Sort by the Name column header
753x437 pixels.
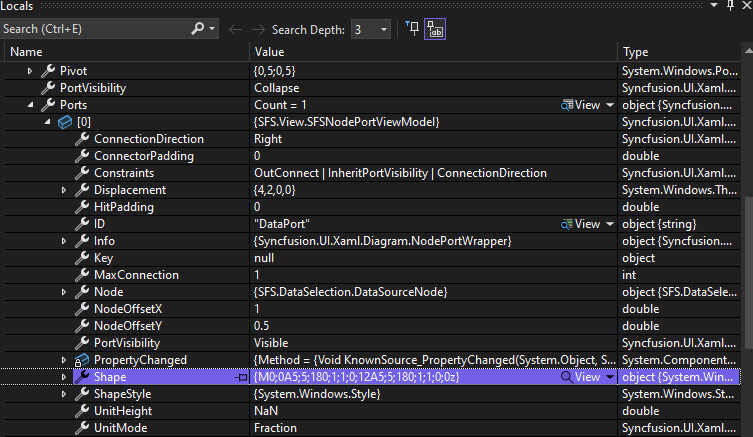(120, 51)
